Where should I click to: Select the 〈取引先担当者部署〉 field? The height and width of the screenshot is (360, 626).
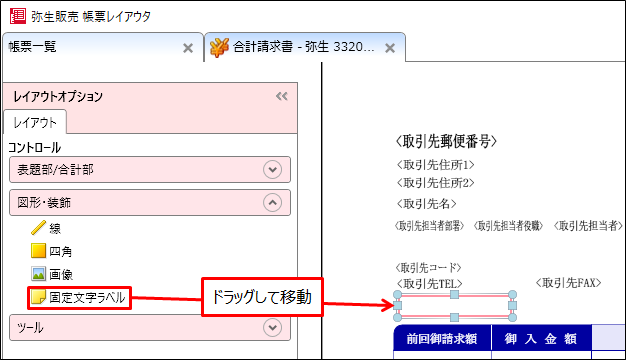429,226
